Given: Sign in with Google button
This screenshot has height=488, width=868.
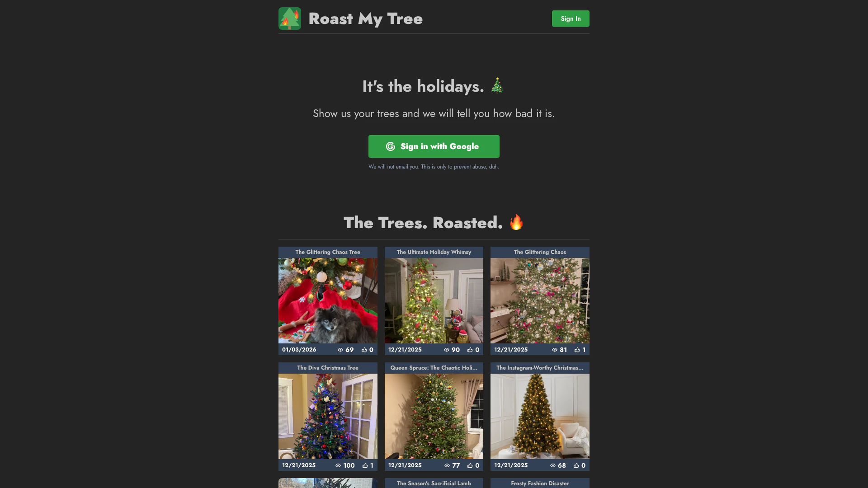Looking at the screenshot, I should [x=434, y=146].
